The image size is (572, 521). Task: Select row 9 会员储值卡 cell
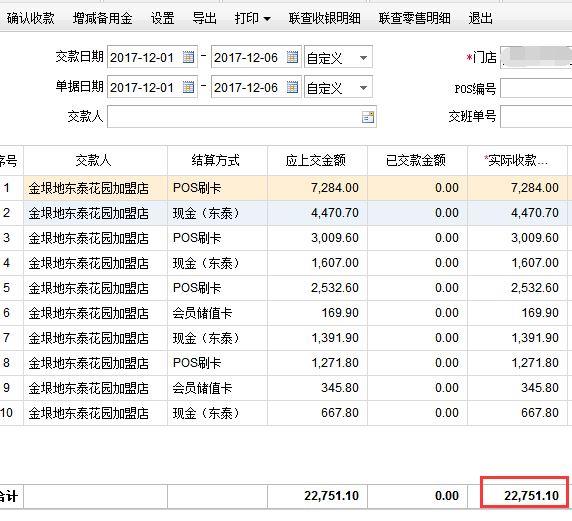217,388
